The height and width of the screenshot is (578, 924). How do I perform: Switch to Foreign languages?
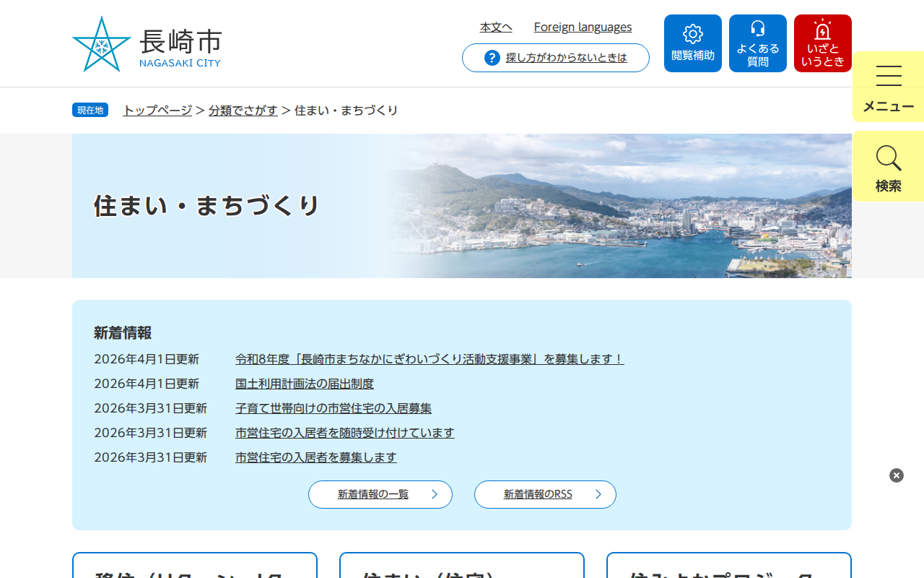coord(583,27)
